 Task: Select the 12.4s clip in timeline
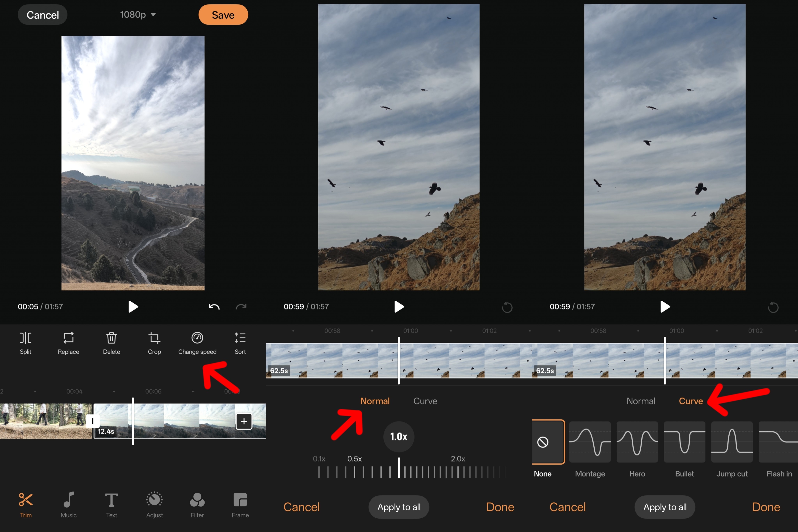(x=180, y=421)
